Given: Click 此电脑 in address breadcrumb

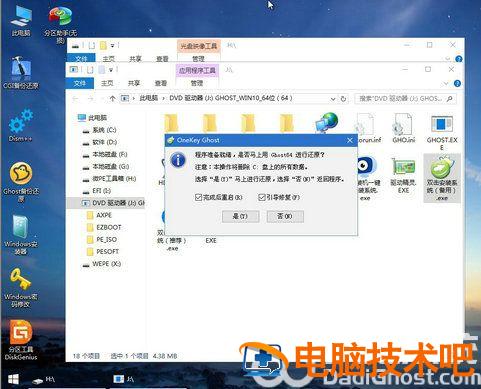Looking at the screenshot, I should (149, 98).
